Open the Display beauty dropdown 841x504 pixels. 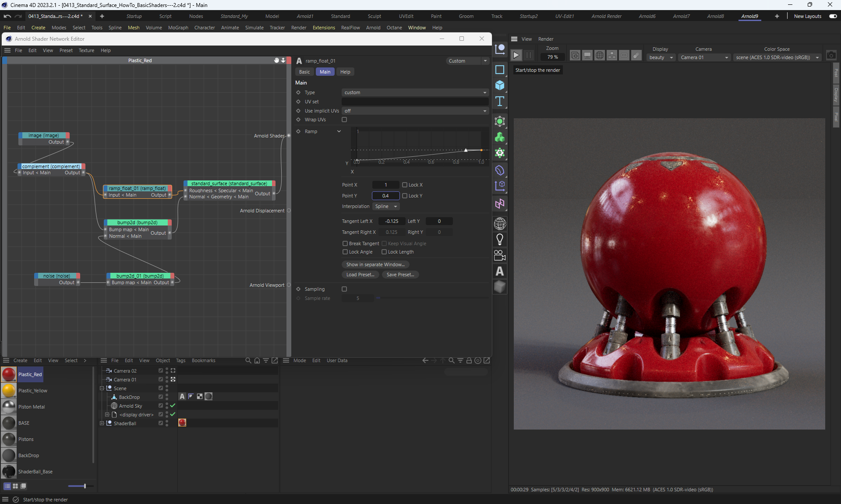pos(661,57)
